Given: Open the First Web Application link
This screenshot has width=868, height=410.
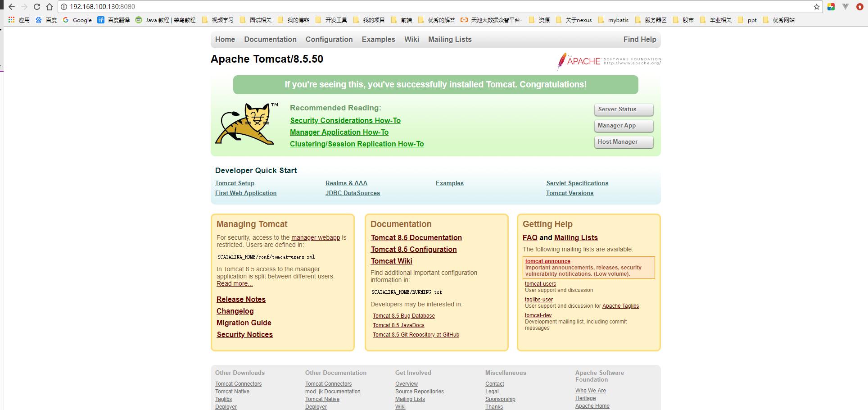Looking at the screenshot, I should [x=246, y=193].
